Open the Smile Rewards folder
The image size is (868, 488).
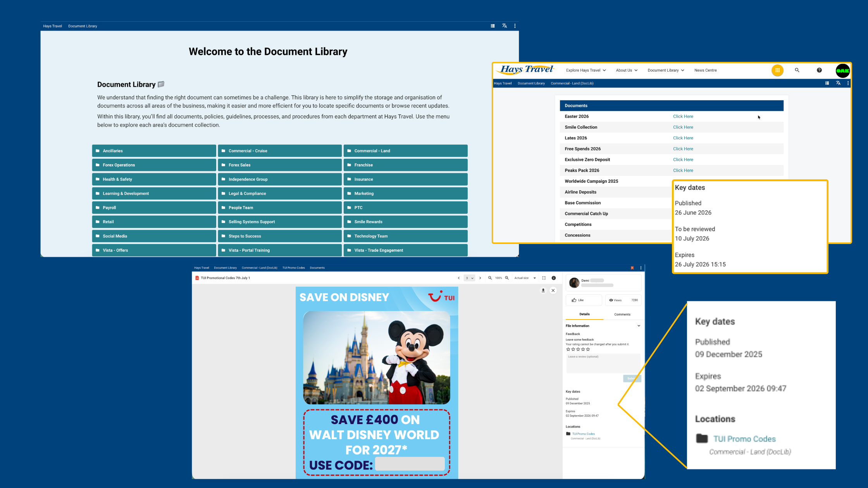[405, 222]
